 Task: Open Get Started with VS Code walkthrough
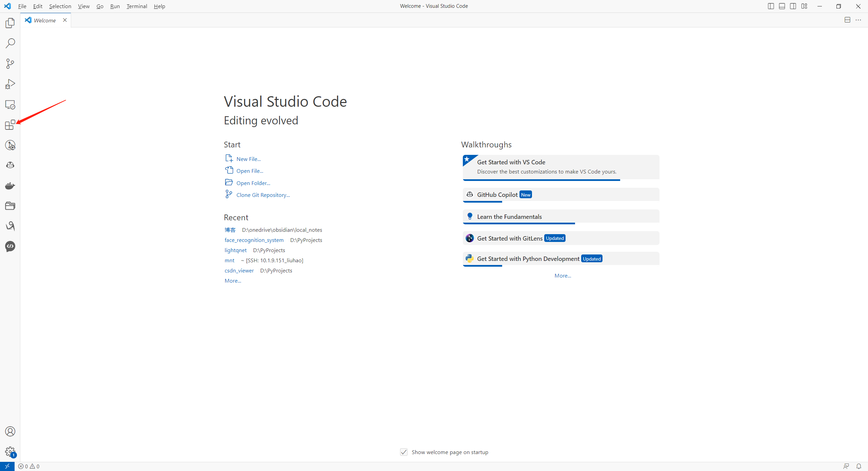pyautogui.click(x=561, y=167)
